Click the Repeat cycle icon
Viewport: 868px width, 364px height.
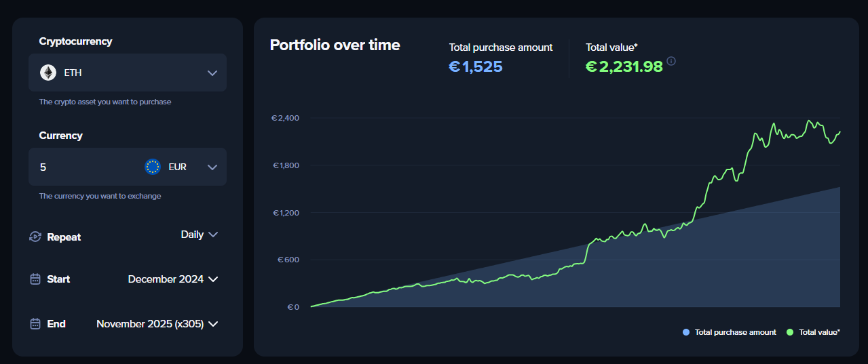[35, 237]
